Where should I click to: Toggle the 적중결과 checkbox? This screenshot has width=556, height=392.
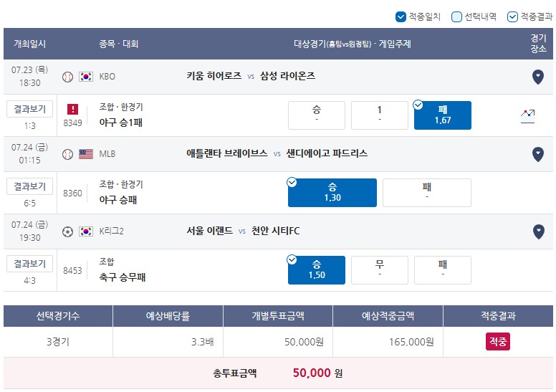coord(512,16)
